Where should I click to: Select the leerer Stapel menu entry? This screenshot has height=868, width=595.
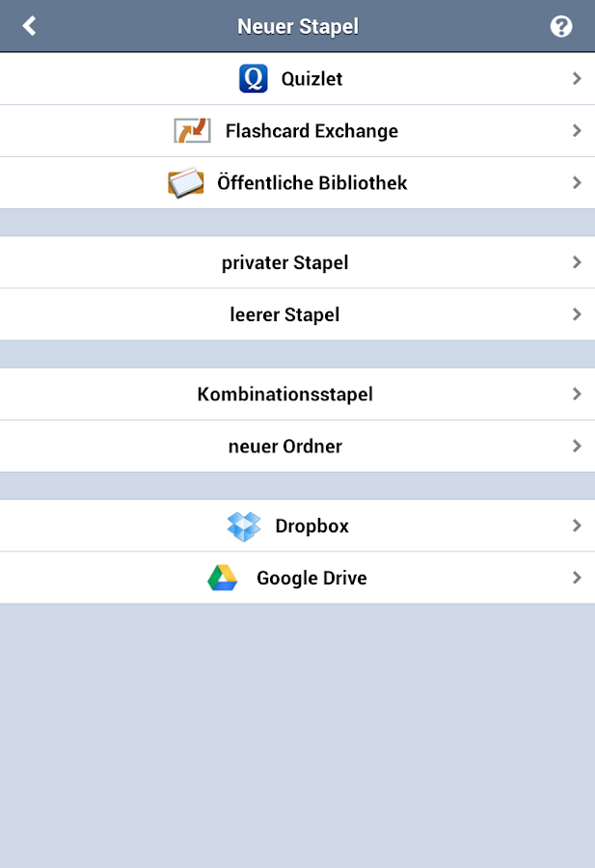click(284, 314)
